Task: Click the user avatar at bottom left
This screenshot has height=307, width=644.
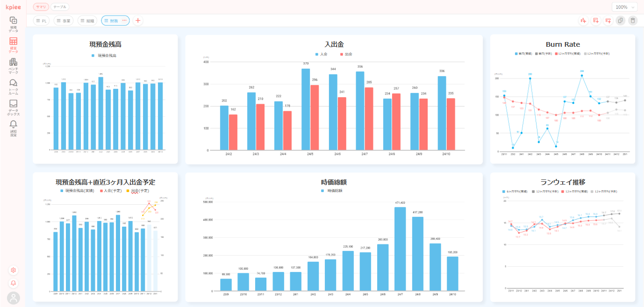Action: tap(13, 297)
